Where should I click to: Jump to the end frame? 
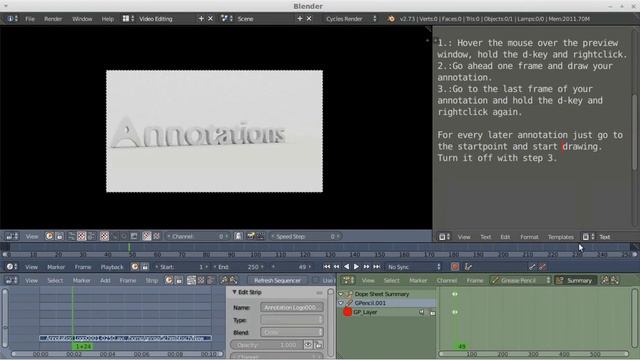(x=376, y=267)
